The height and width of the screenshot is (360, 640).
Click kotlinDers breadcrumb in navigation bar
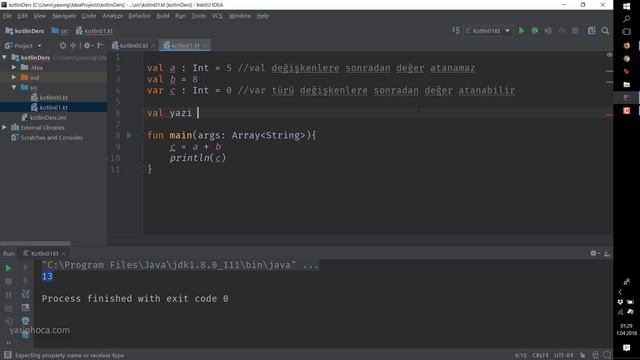pyautogui.click(x=25, y=31)
